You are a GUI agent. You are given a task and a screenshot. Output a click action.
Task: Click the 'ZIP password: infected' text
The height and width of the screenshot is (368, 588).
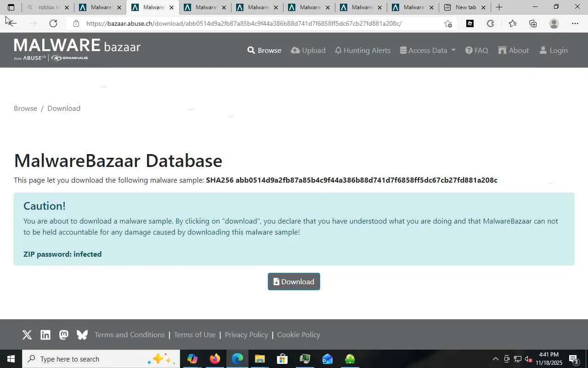[x=62, y=254]
